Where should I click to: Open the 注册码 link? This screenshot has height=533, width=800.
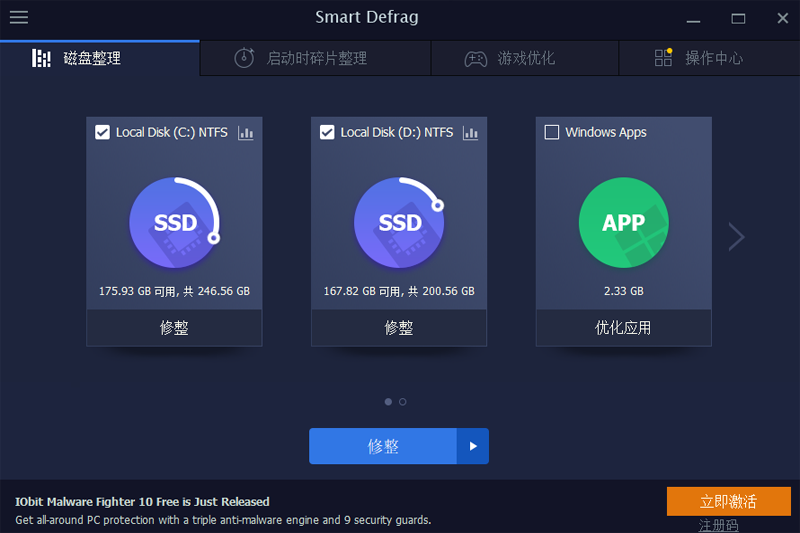click(718, 525)
